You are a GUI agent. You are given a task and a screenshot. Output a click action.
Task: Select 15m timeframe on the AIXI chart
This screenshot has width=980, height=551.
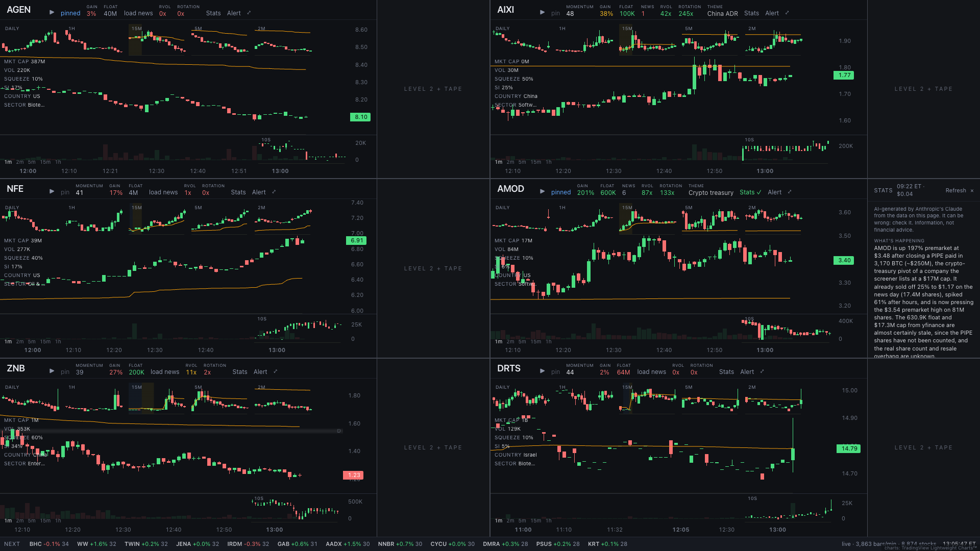pos(535,162)
